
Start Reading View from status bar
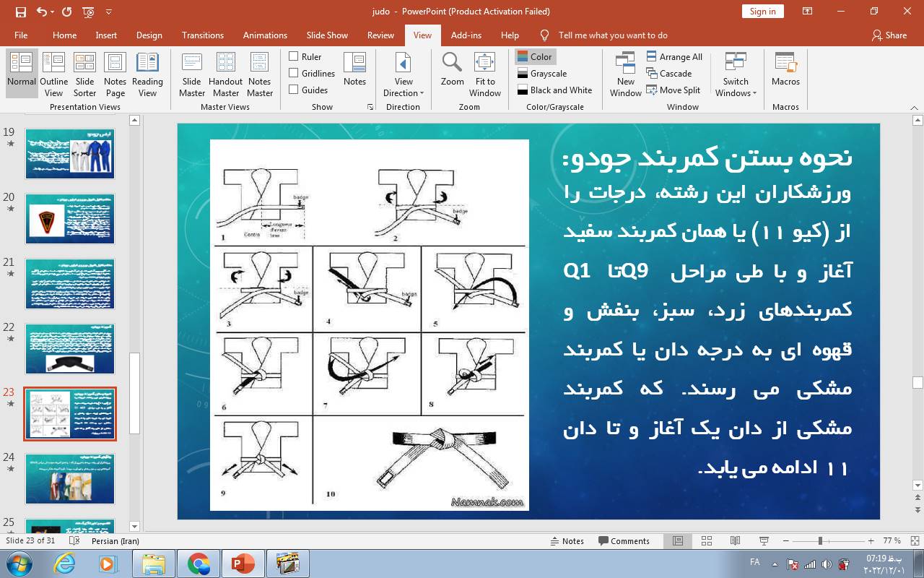coord(735,540)
